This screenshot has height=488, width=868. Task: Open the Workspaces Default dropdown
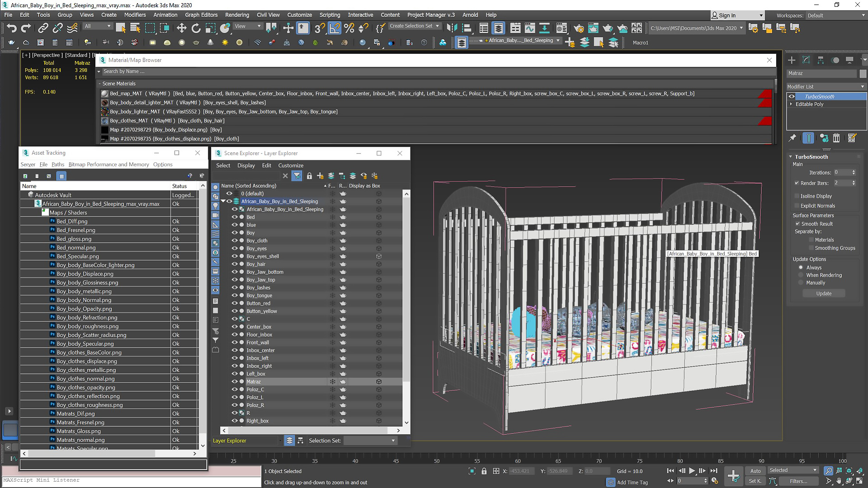(836, 15)
